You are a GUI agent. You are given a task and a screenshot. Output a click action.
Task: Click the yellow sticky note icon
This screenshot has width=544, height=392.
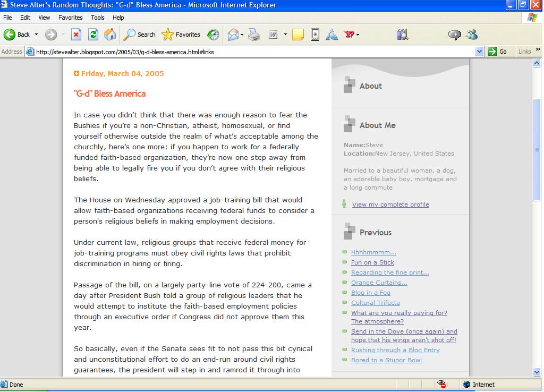(x=297, y=35)
